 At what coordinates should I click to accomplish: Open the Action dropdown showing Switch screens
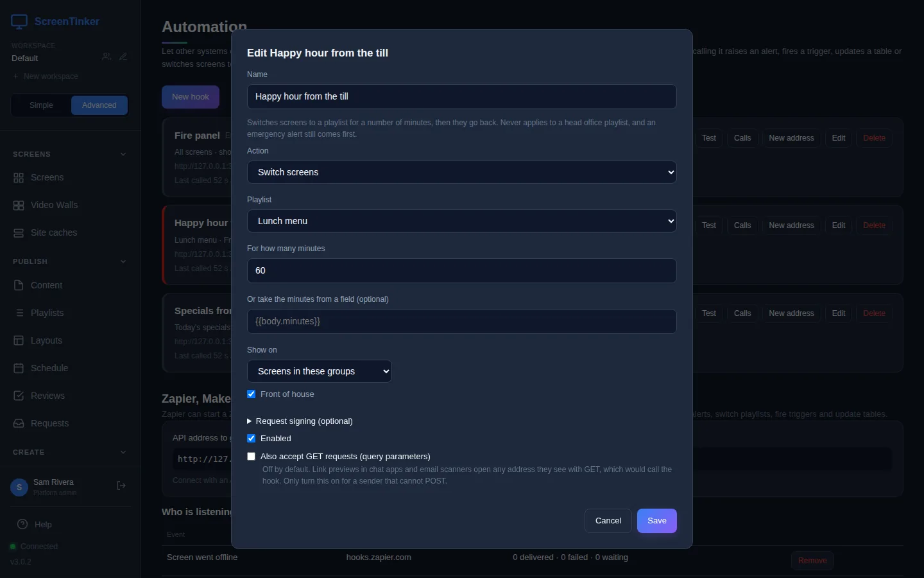462,172
